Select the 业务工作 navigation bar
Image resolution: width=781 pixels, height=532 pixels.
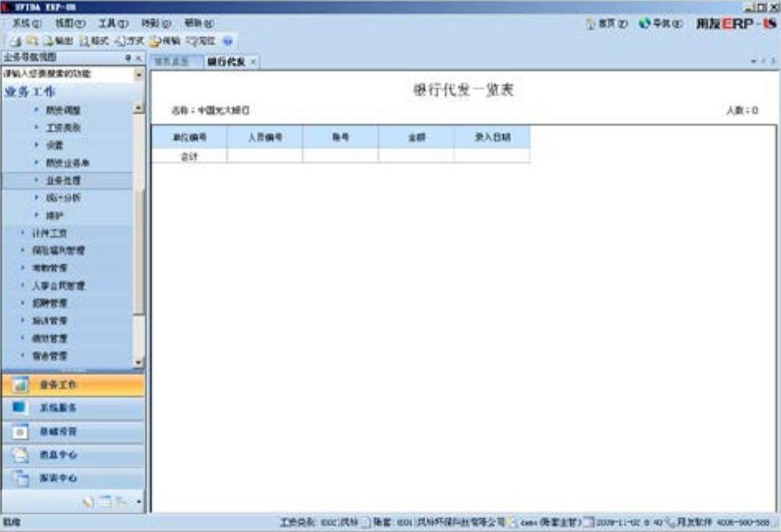click(73, 385)
